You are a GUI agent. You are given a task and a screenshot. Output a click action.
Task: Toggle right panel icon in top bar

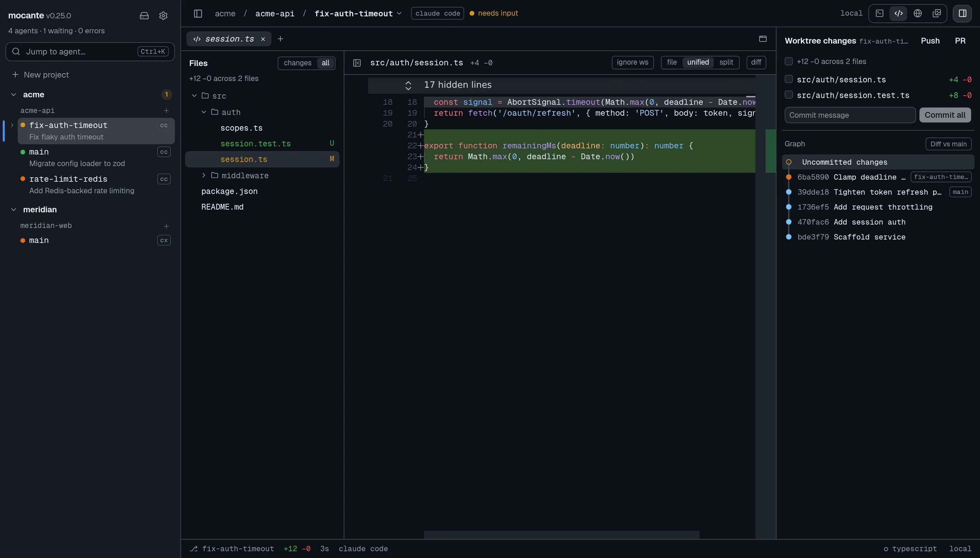pos(962,13)
